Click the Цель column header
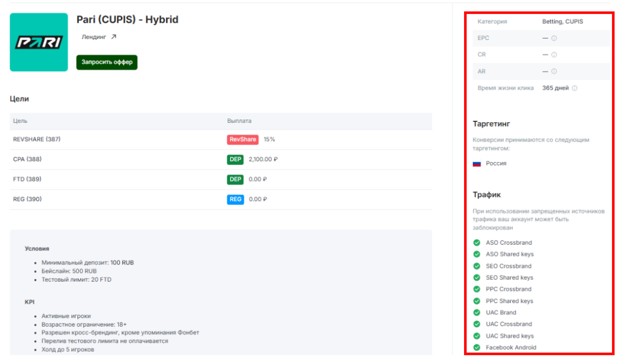Image resolution: width=626 pixels, height=364 pixels. [20, 121]
